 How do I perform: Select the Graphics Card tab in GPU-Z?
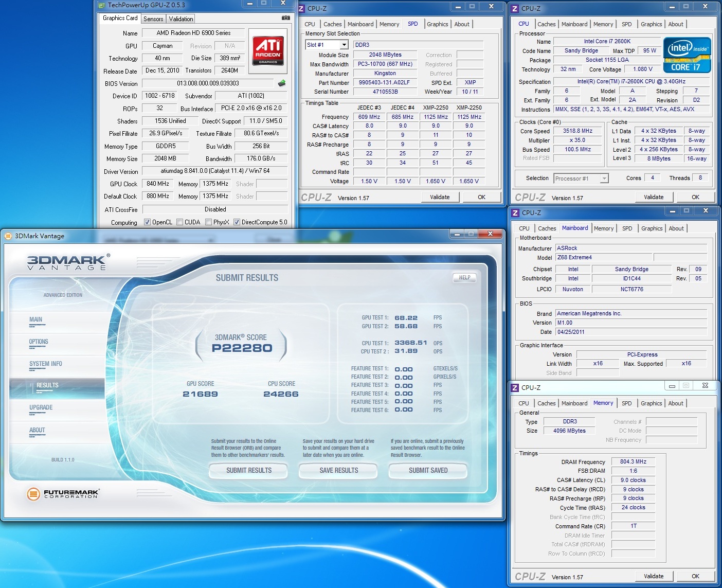coord(120,18)
